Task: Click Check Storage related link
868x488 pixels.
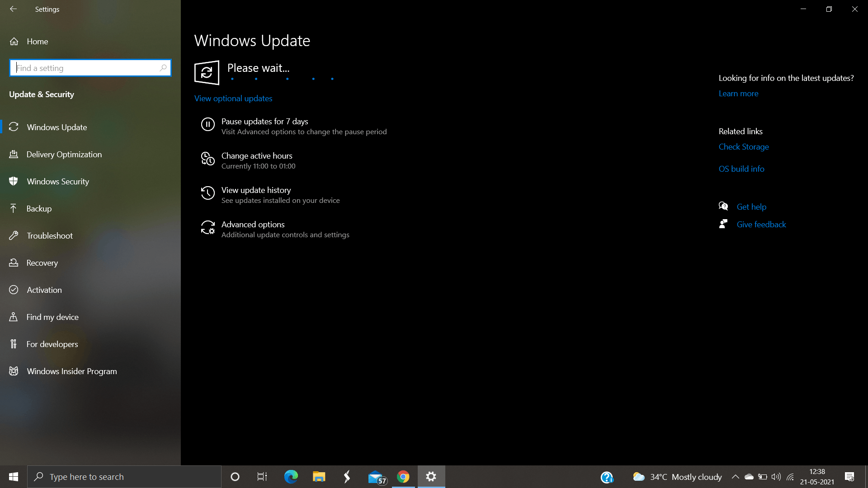Action: [743, 146]
